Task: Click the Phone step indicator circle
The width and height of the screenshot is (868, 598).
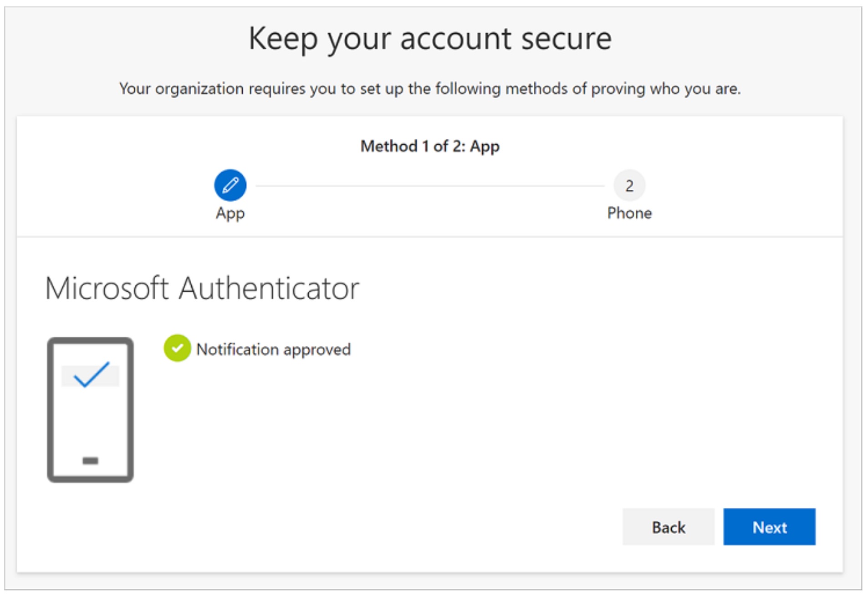Action: (630, 185)
